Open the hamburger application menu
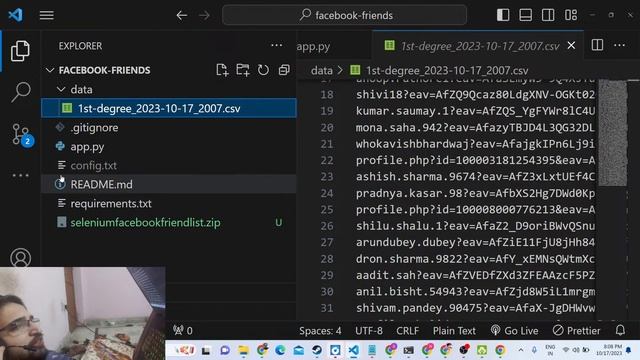Viewport: 640px width, 360px height. coord(47,15)
